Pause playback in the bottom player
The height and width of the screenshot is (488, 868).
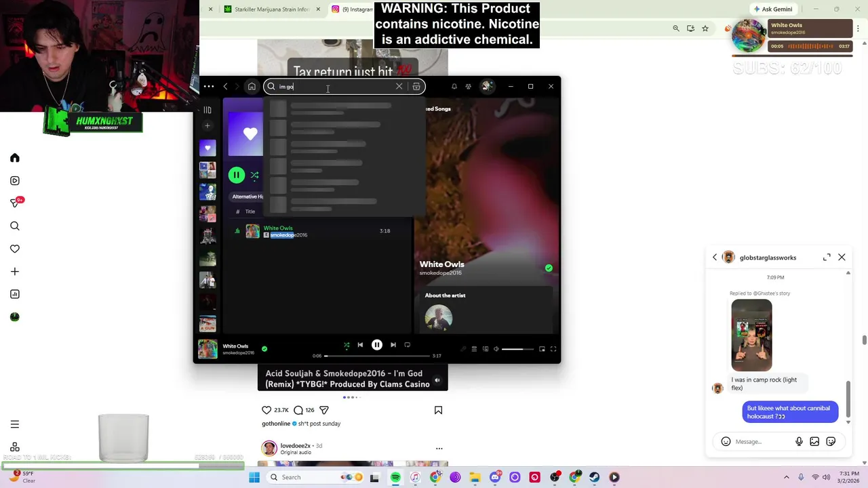(x=377, y=345)
